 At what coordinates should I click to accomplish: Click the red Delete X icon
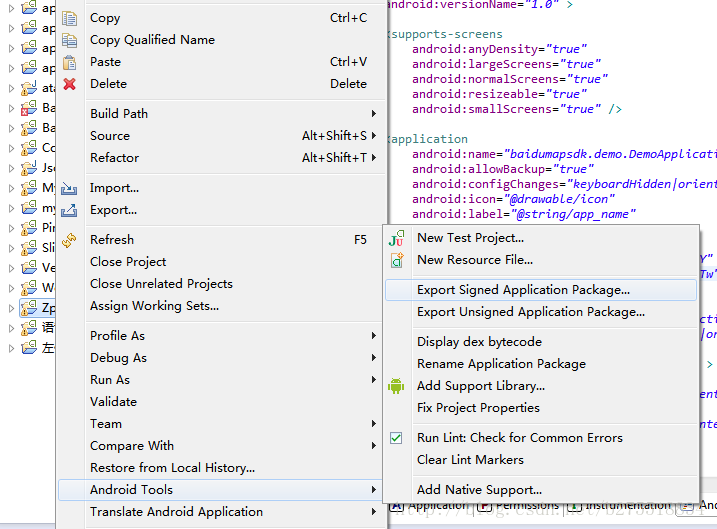70,84
